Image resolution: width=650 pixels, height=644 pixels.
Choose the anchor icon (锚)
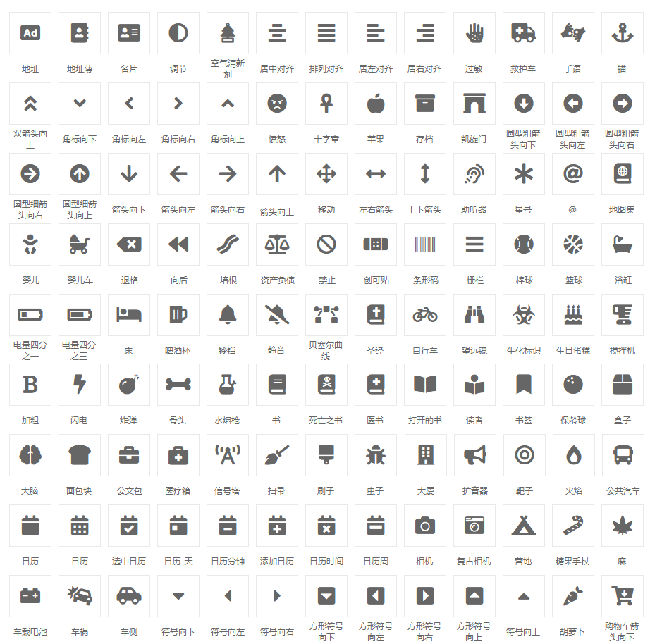point(623,33)
